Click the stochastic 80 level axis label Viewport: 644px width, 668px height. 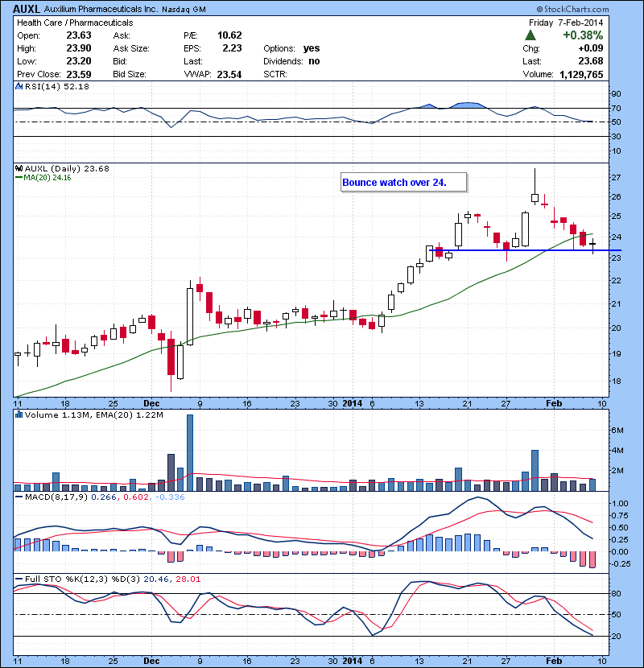pos(617,593)
